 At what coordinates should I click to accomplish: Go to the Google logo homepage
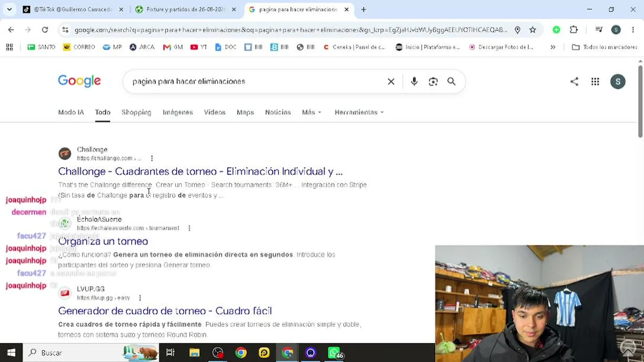(79, 81)
